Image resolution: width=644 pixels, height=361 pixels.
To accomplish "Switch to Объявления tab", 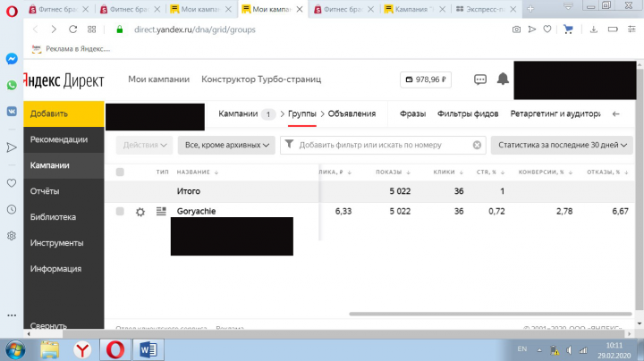I will [352, 114].
